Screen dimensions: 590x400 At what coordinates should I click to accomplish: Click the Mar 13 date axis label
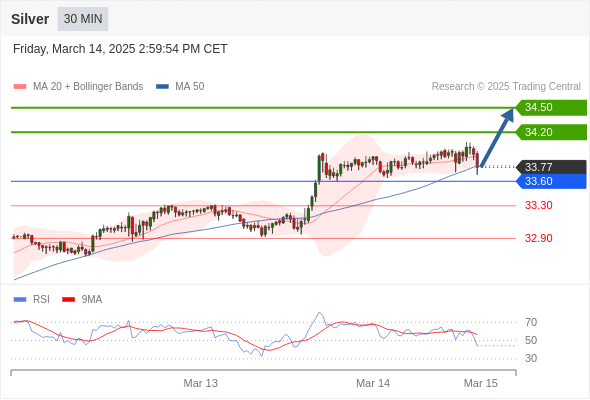(x=200, y=383)
